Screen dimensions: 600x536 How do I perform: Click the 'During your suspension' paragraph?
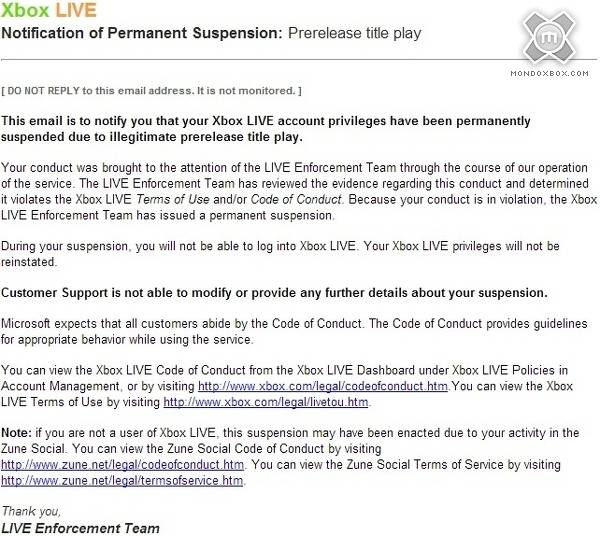pos(280,253)
